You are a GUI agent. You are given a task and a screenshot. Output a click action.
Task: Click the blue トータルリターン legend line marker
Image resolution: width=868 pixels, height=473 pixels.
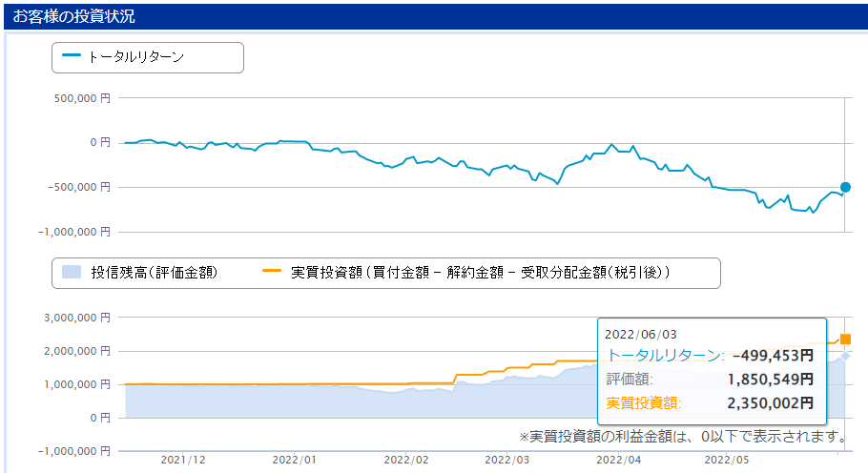point(72,55)
